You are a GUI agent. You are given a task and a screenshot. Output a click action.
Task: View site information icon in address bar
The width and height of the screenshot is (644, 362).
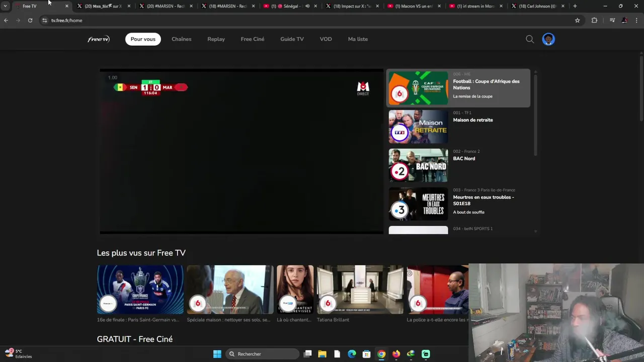(x=45, y=21)
